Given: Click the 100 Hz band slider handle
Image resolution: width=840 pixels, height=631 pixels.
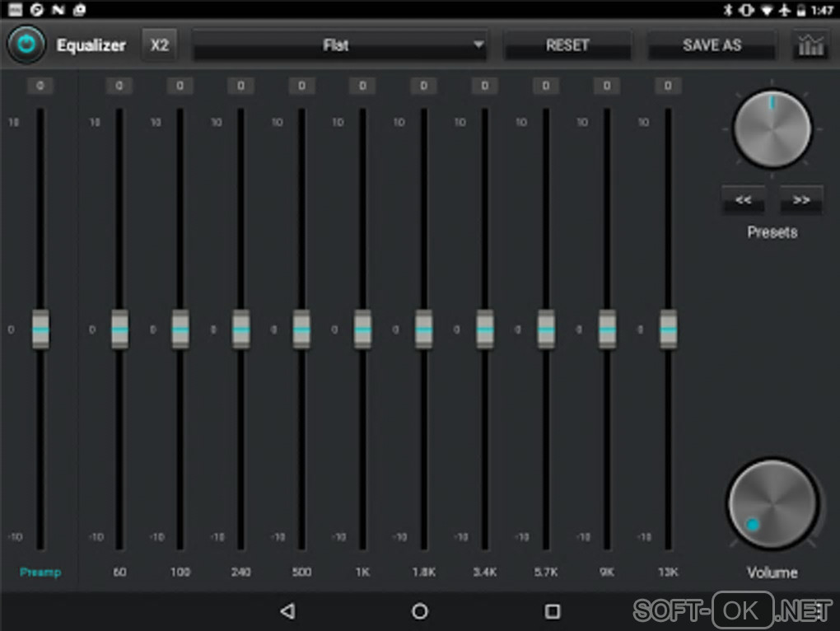Looking at the screenshot, I should pyautogui.click(x=180, y=330).
